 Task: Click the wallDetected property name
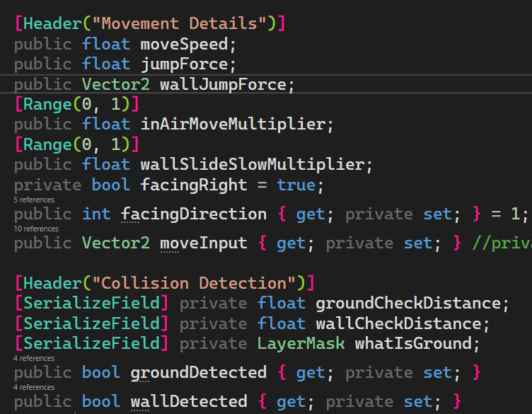[x=189, y=402]
